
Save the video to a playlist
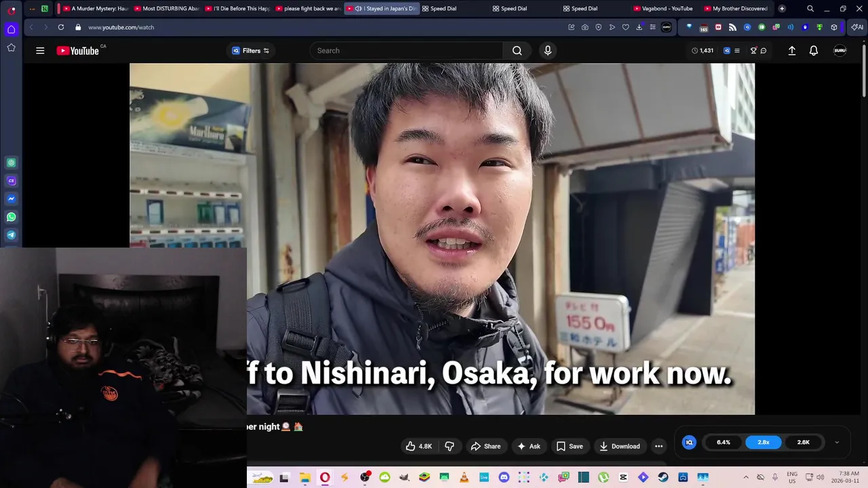tap(570, 446)
